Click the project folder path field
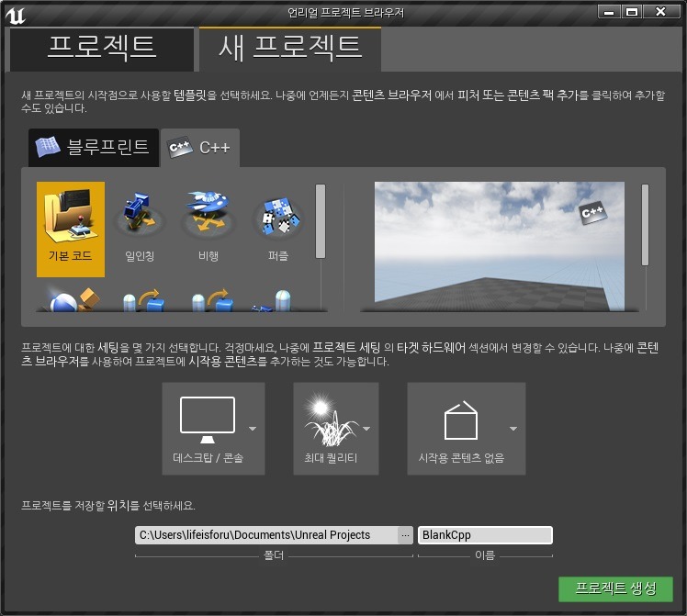 pyautogui.click(x=266, y=535)
